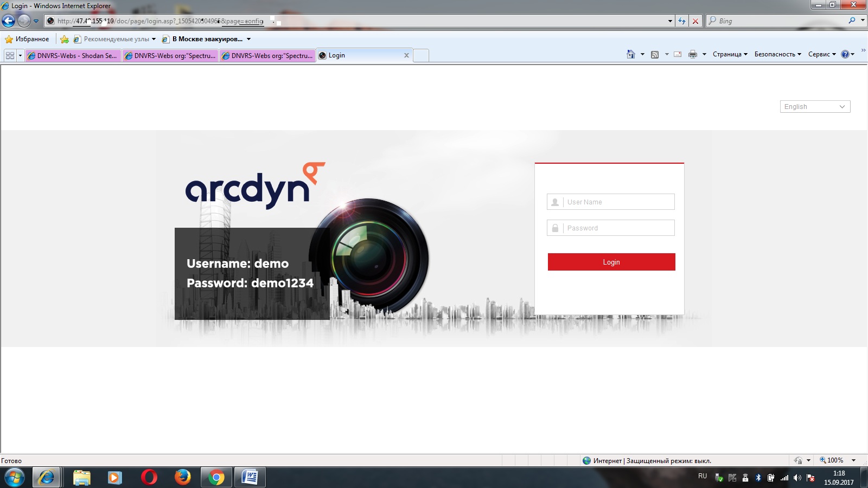Open Google Chrome from the taskbar
868x488 pixels.
(216, 478)
